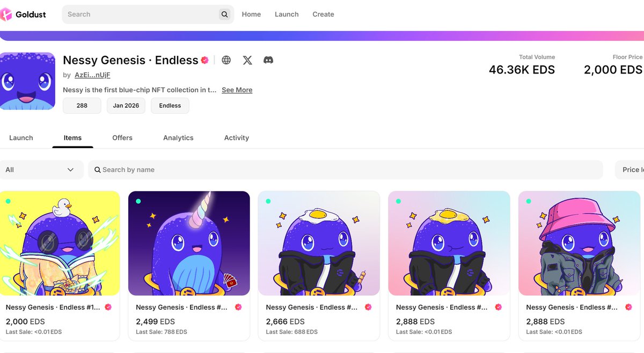
Task: Click the magnifier icon in search bar
Action: click(x=225, y=14)
